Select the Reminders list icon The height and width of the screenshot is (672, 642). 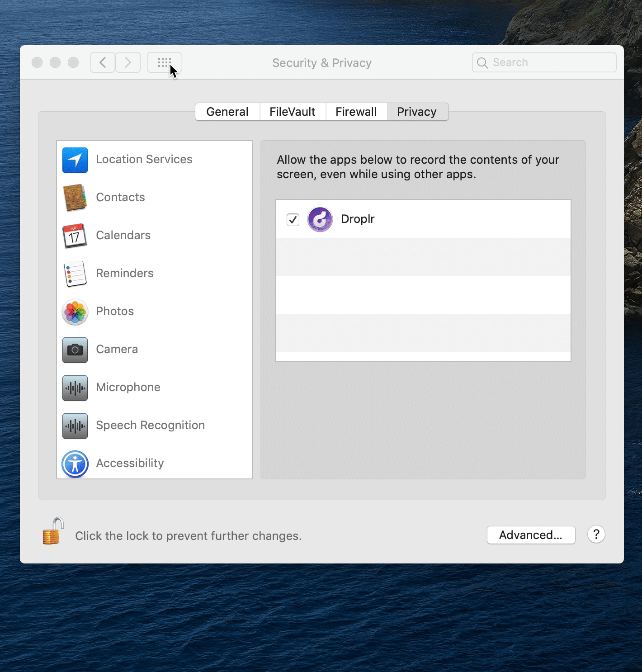click(x=75, y=274)
